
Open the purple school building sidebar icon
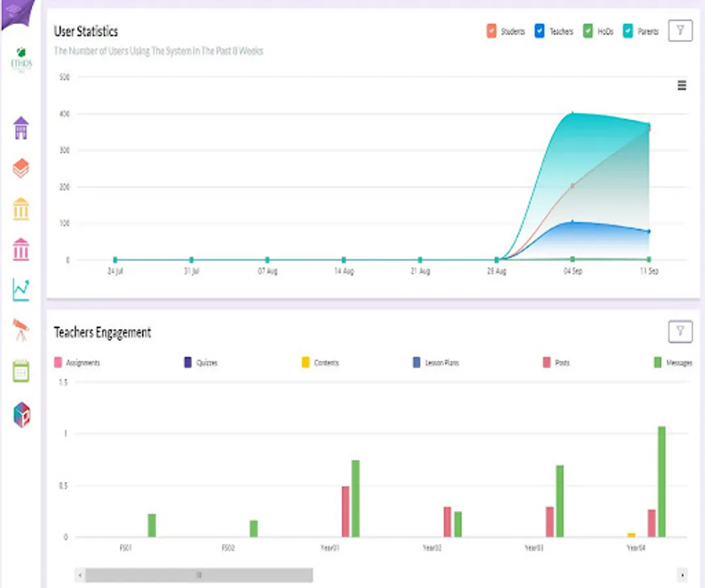tap(21, 128)
